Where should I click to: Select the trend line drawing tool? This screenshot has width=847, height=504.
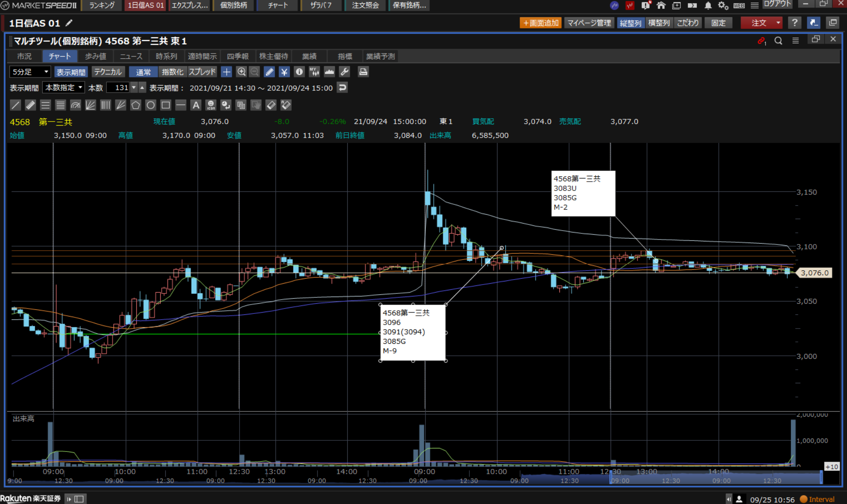point(15,105)
